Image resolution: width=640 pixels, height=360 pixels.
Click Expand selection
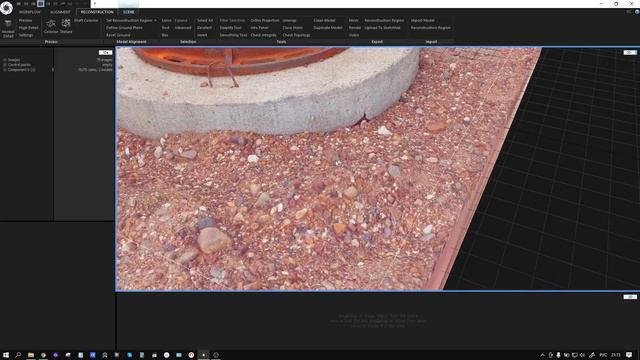click(181, 20)
